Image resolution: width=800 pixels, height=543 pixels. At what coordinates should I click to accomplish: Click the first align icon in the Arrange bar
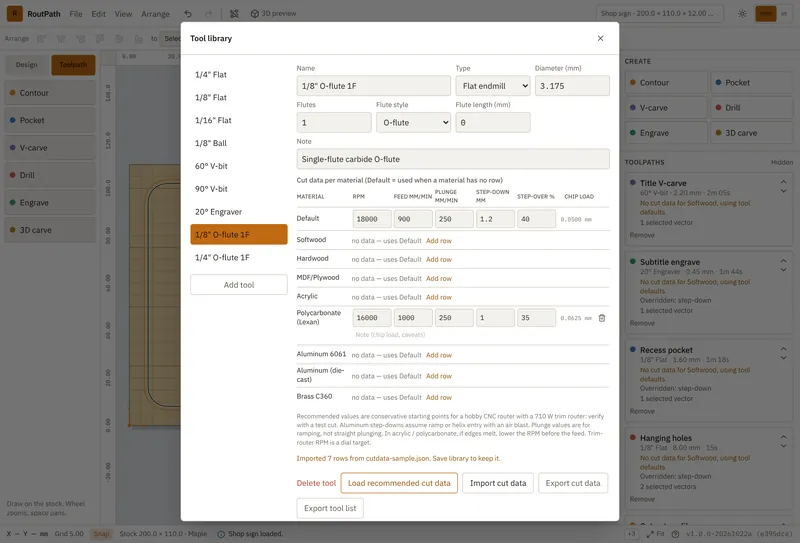(x=41, y=39)
